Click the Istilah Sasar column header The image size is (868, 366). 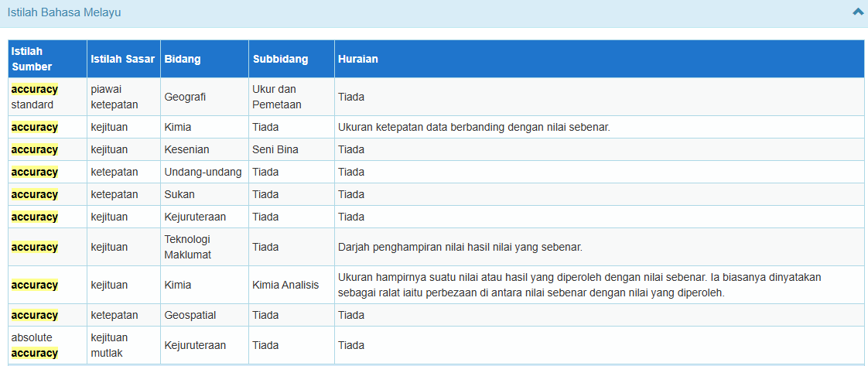123,59
